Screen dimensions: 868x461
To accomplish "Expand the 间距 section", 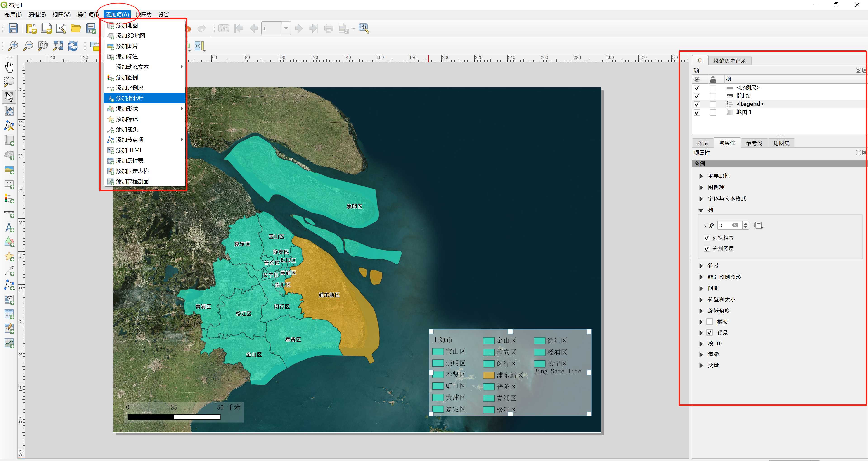I will [701, 288].
